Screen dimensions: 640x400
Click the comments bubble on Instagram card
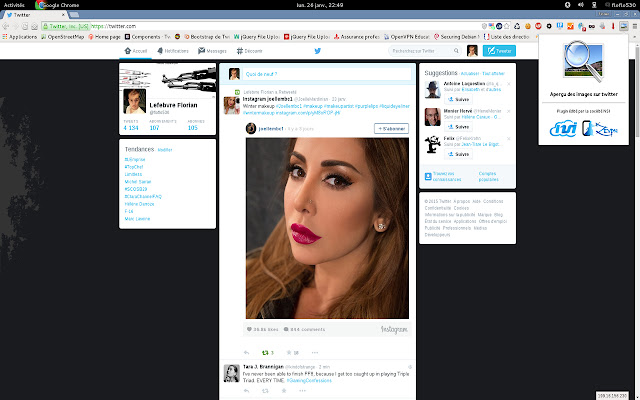pos(286,329)
